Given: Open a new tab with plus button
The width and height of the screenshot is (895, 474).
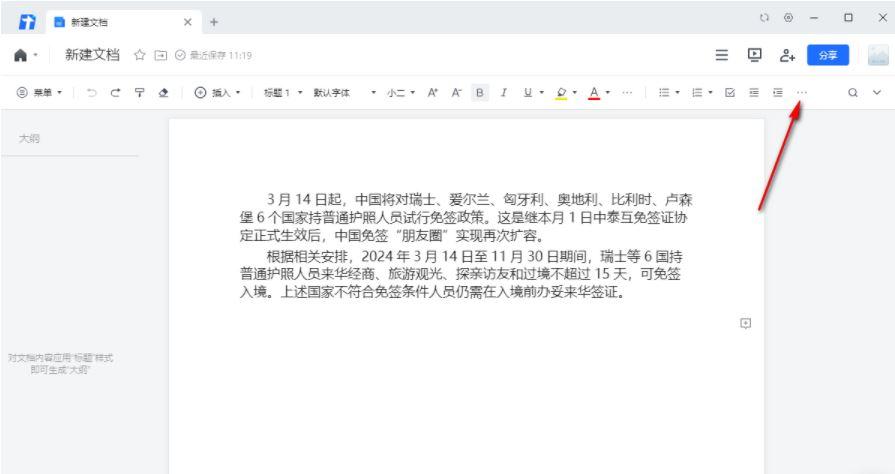Looking at the screenshot, I should tap(213, 21).
